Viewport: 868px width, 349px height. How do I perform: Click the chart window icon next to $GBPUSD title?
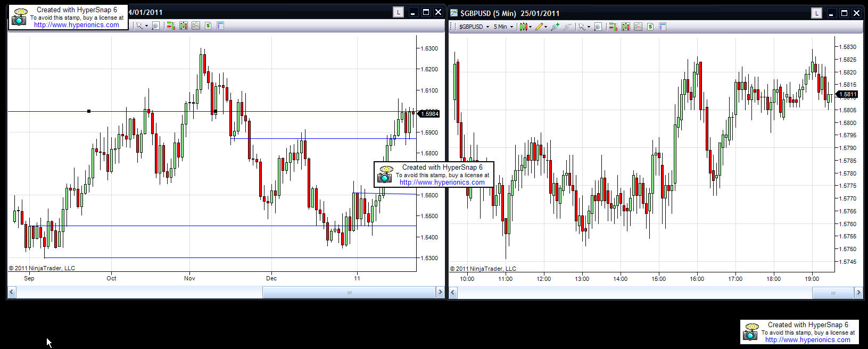coord(454,13)
